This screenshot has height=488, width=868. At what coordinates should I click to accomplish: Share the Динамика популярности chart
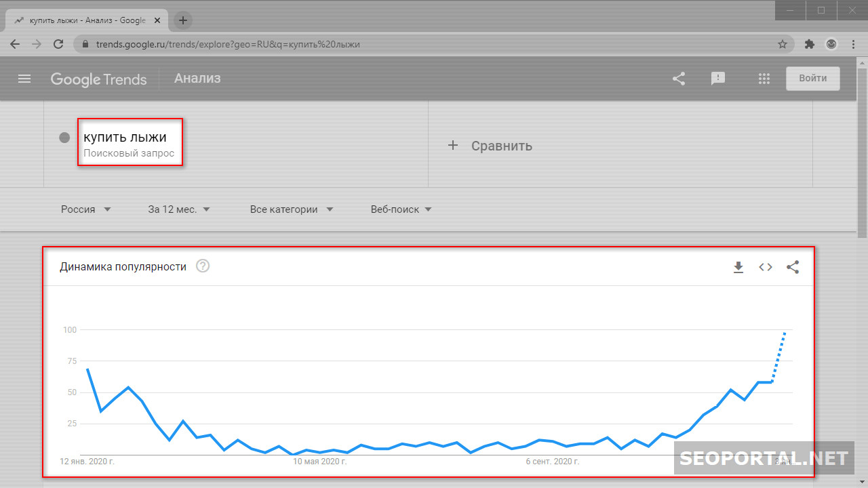click(793, 267)
